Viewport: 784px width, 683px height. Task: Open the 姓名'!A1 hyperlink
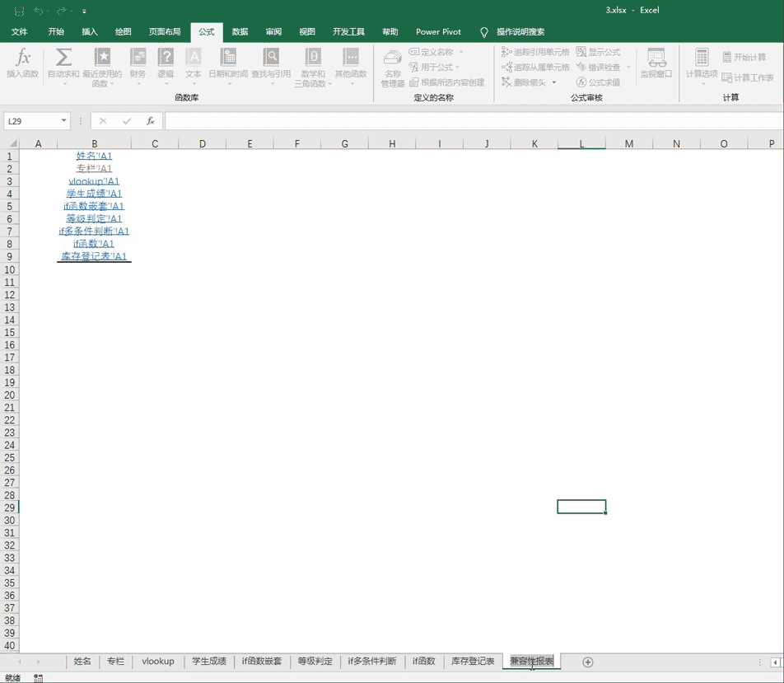click(x=94, y=156)
